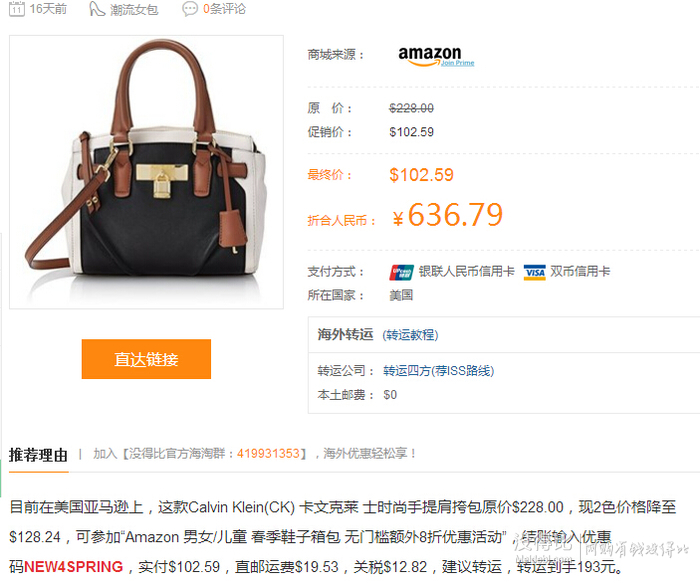The height and width of the screenshot is (583, 700).
Task: Click the 双币信用卡 payment label
Action: 580,271
